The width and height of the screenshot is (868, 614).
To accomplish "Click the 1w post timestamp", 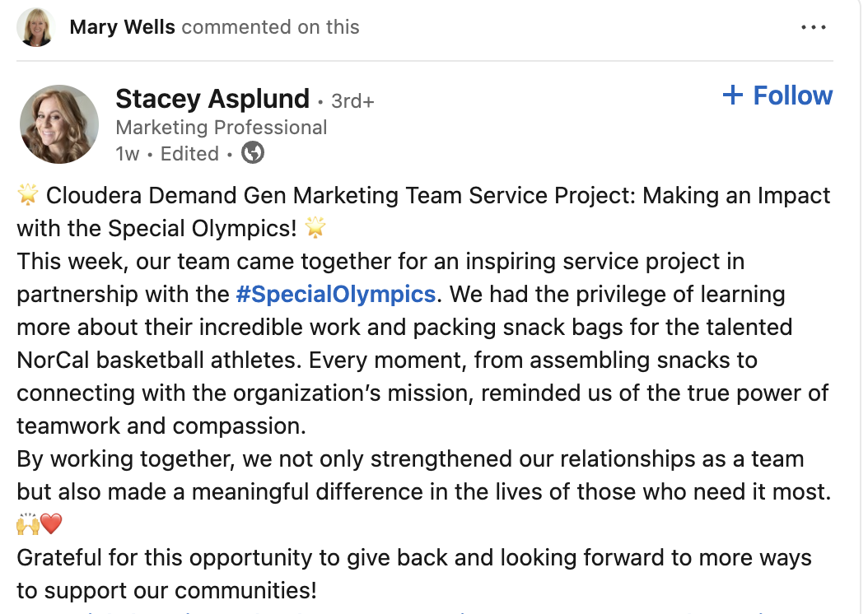I will click(x=128, y=154).
